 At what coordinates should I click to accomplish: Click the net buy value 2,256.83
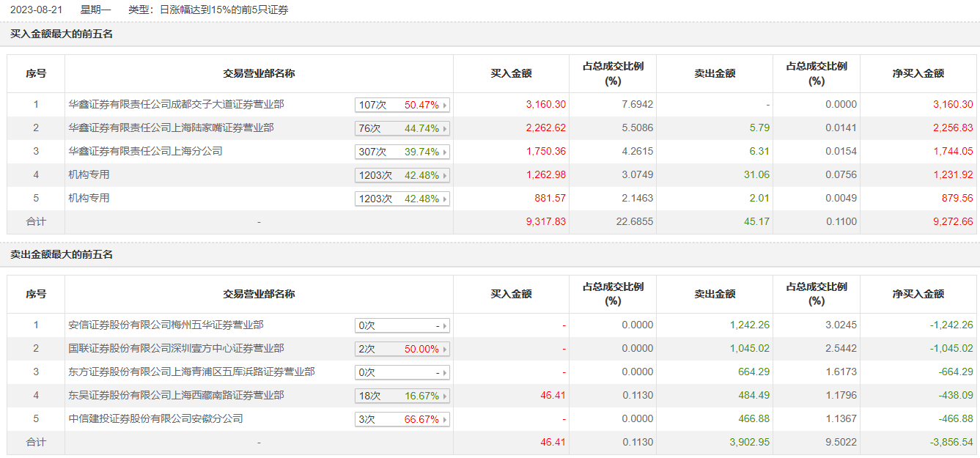(x=953, y=128)
